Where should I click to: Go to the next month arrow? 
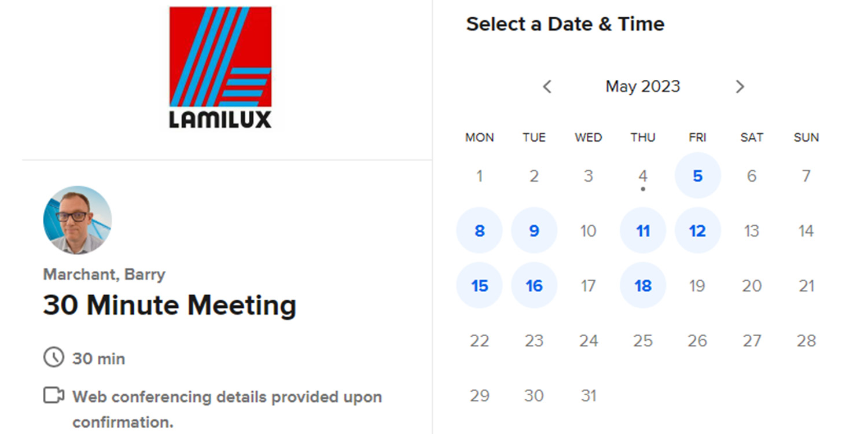[740, 87]
